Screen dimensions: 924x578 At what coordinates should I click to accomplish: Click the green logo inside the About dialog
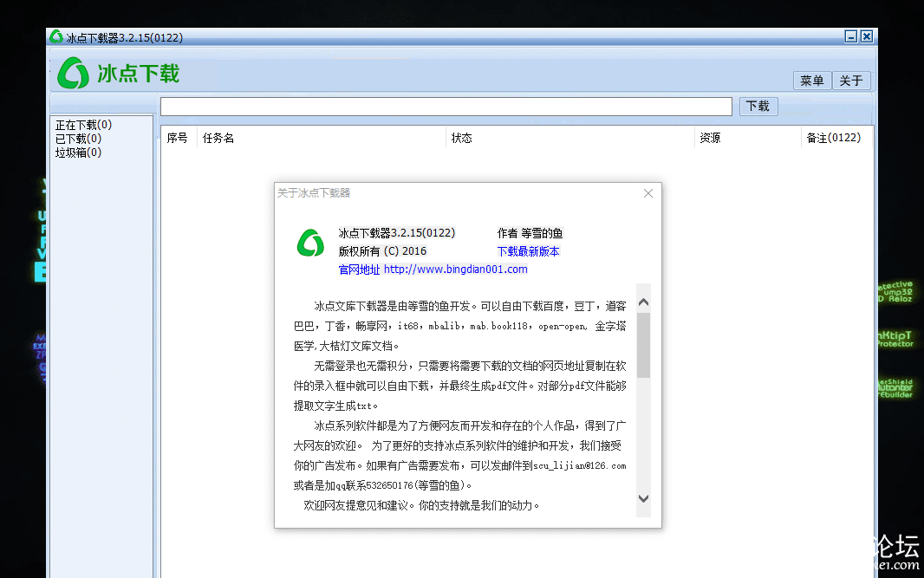pyautogui.click(x=310, y=243)
